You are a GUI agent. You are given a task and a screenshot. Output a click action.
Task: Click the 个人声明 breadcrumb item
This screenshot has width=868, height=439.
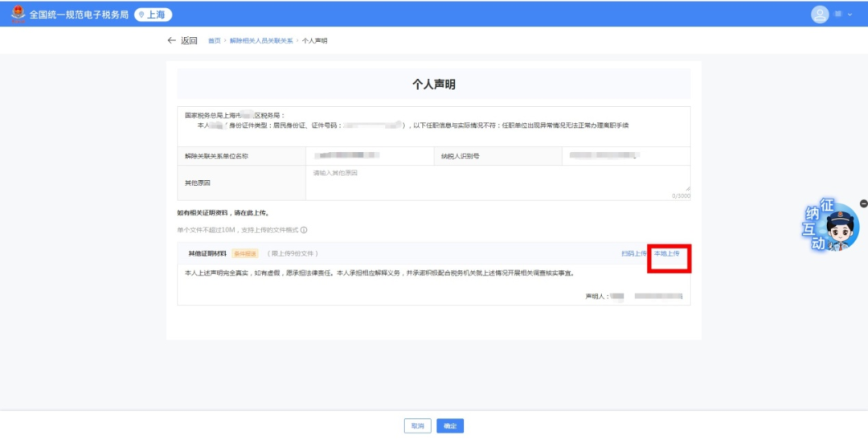(314, 40)
